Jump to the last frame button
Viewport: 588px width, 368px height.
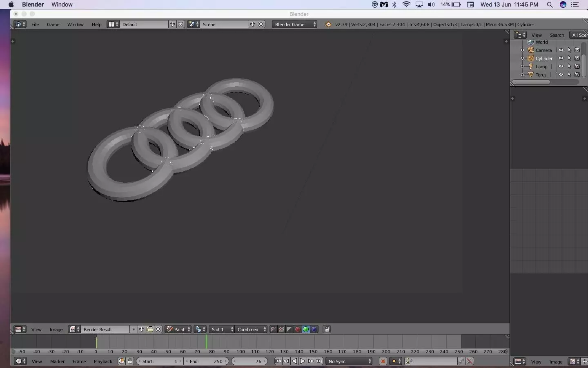click(x=319, y=361)
